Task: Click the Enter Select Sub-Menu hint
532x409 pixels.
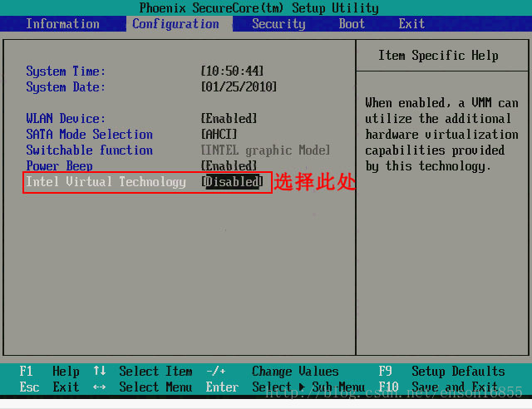Action: 285,387
